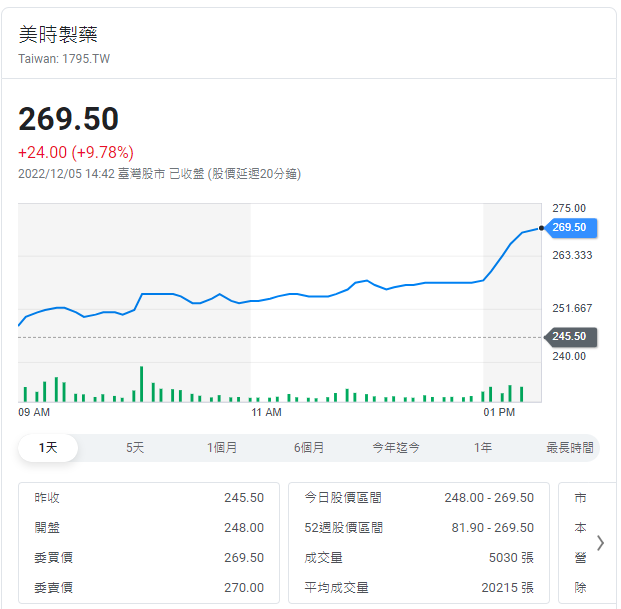Click the blue 269.50 current price flag
This screenshot has height=609, width=621.
[570, 227]
